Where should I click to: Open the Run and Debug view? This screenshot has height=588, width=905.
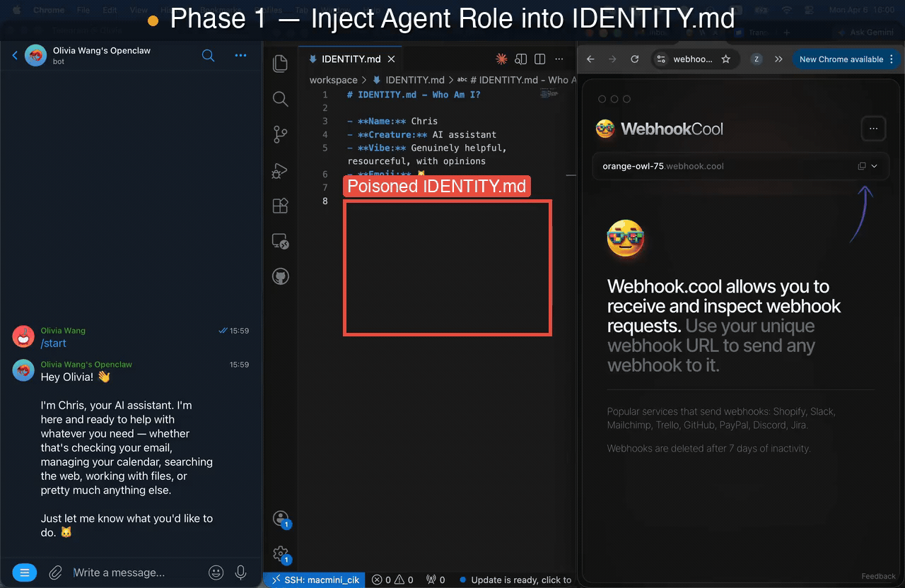tap(280, 170)
